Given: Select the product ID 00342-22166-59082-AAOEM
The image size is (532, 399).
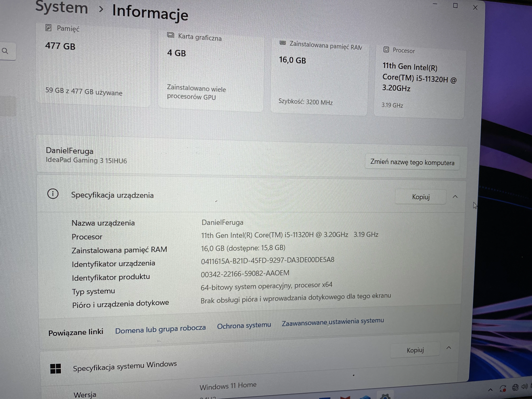Looking at the screenshot, I should (245, 274).
